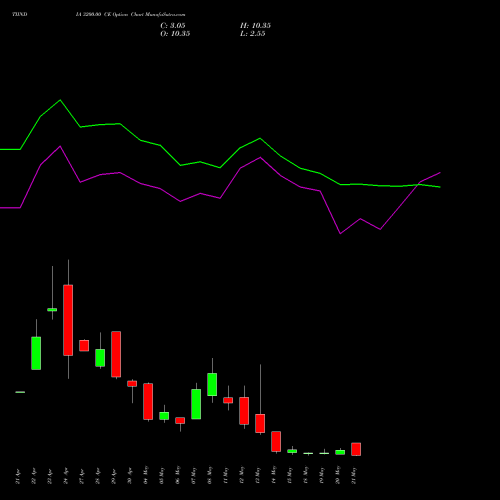Click the 14 May date label

(274, 475)
